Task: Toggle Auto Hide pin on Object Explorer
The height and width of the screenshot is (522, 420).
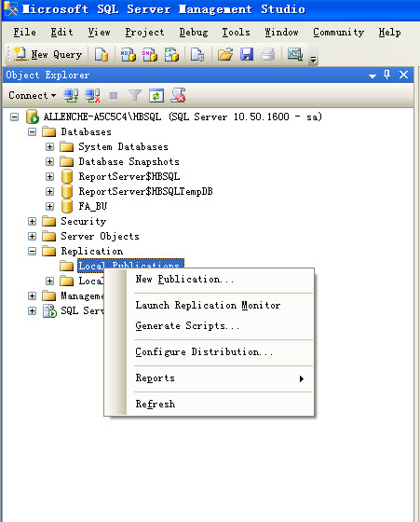Action: (x=386, y=75)
